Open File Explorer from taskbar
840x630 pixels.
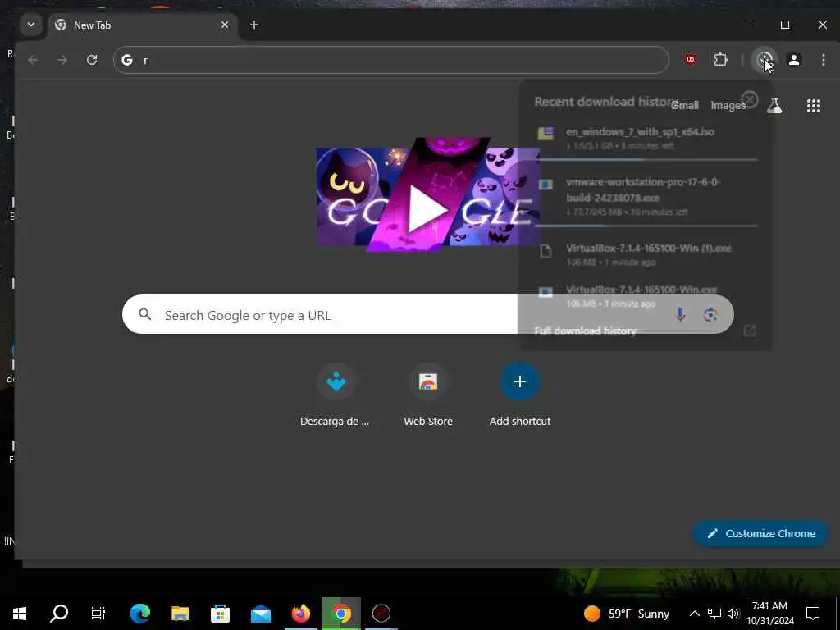pyautogui.click(x=180, y=614)
